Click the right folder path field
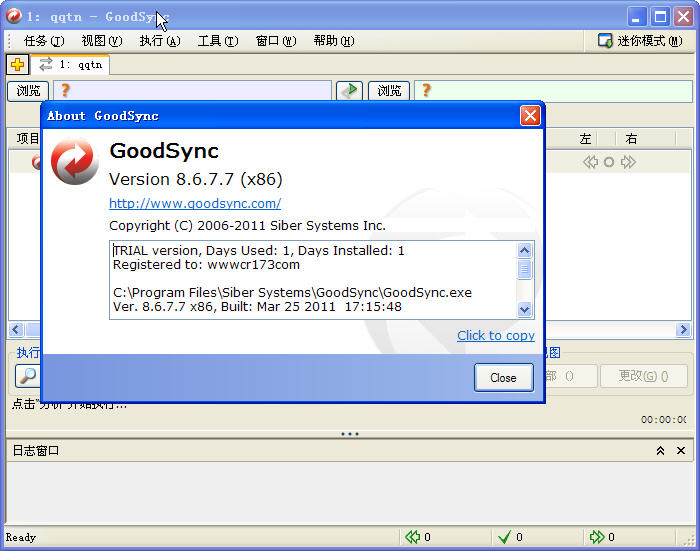This screenshot has height=551, width=700. pyautogui.click(x=553, y=91)
